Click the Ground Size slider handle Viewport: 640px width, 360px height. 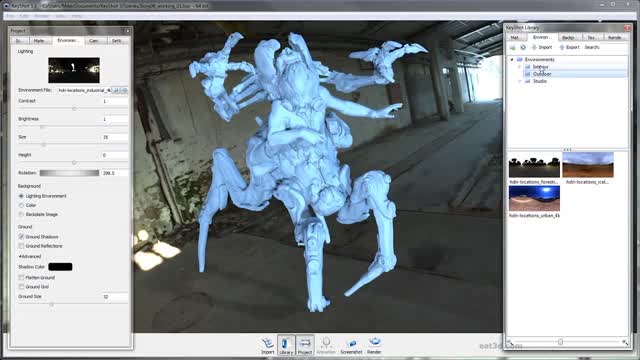point(51,304)
